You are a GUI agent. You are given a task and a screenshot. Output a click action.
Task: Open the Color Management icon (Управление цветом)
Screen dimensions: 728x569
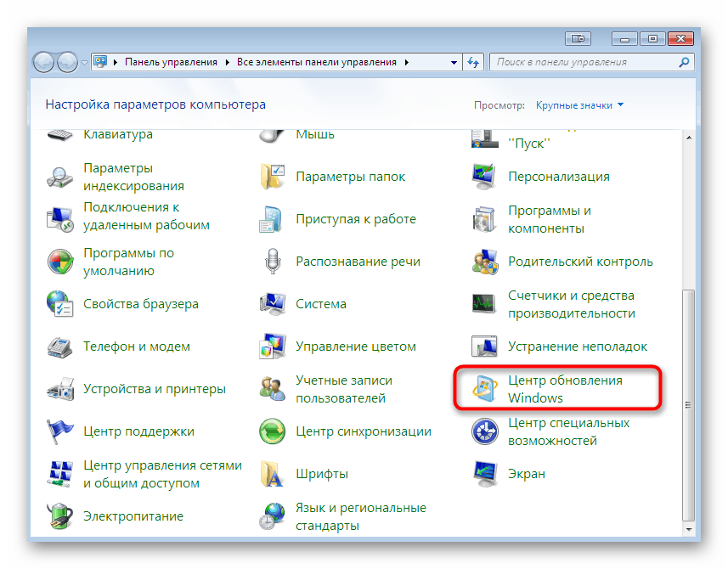coord(273,346)
